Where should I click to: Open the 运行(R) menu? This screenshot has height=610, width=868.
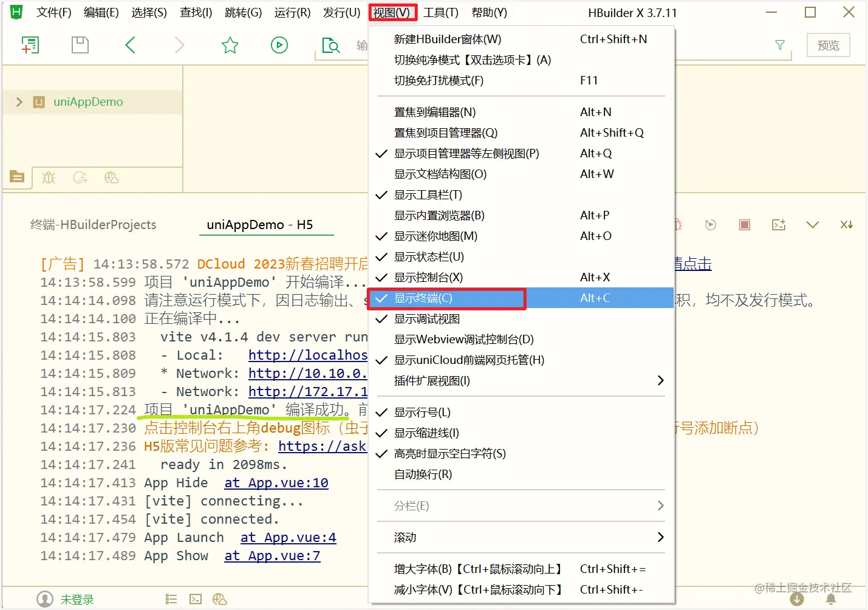click(292, 13)
